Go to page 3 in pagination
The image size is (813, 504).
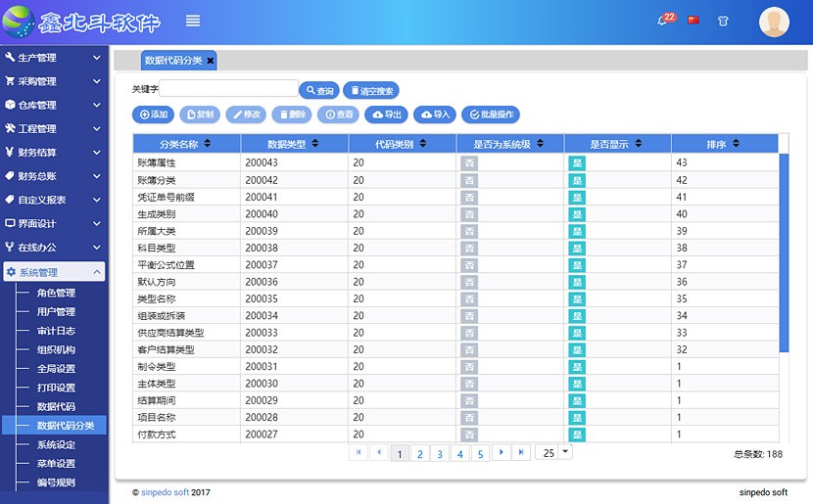[x=440, y=454]
